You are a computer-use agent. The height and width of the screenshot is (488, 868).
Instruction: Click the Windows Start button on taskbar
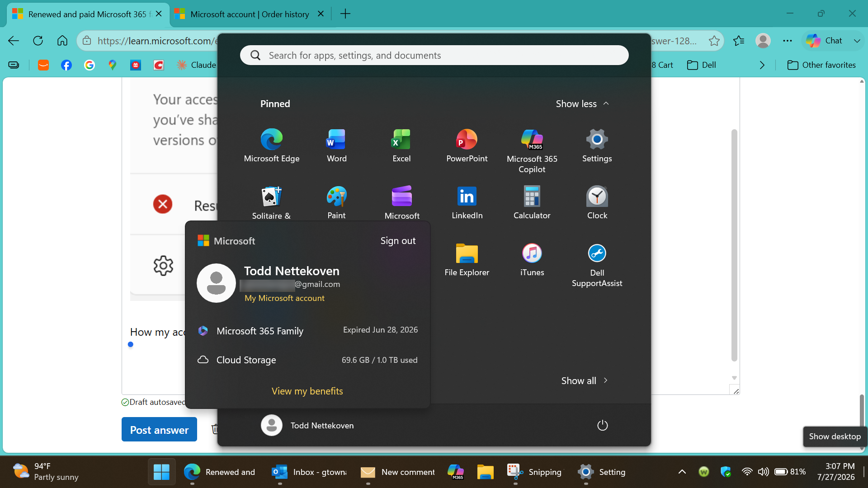click(x=161, y=472)
